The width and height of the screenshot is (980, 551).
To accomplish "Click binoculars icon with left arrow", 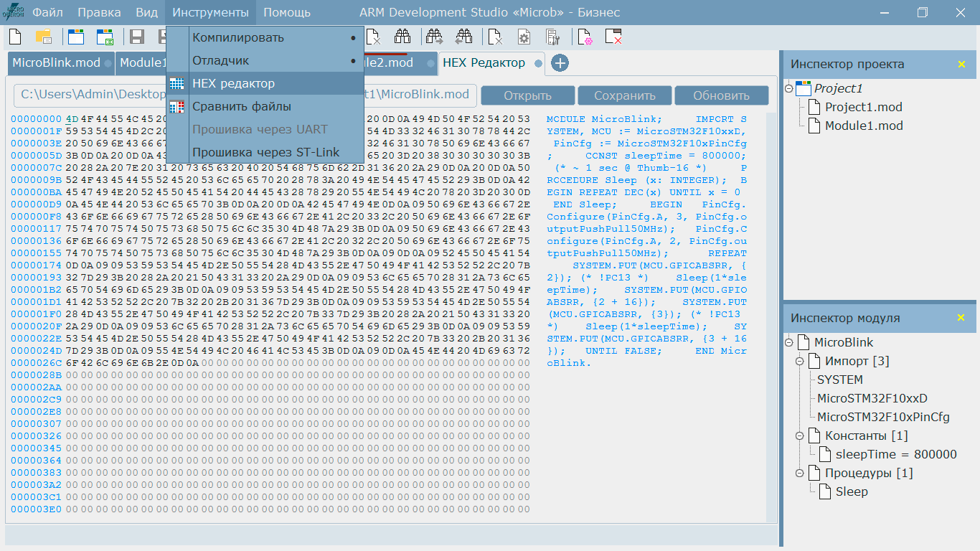I will [464, 37].
